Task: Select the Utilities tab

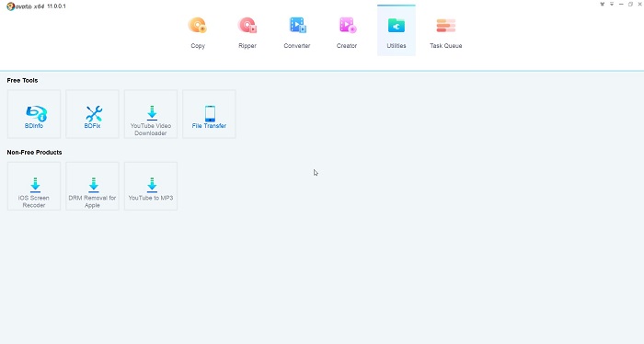Action: (397, 30)
